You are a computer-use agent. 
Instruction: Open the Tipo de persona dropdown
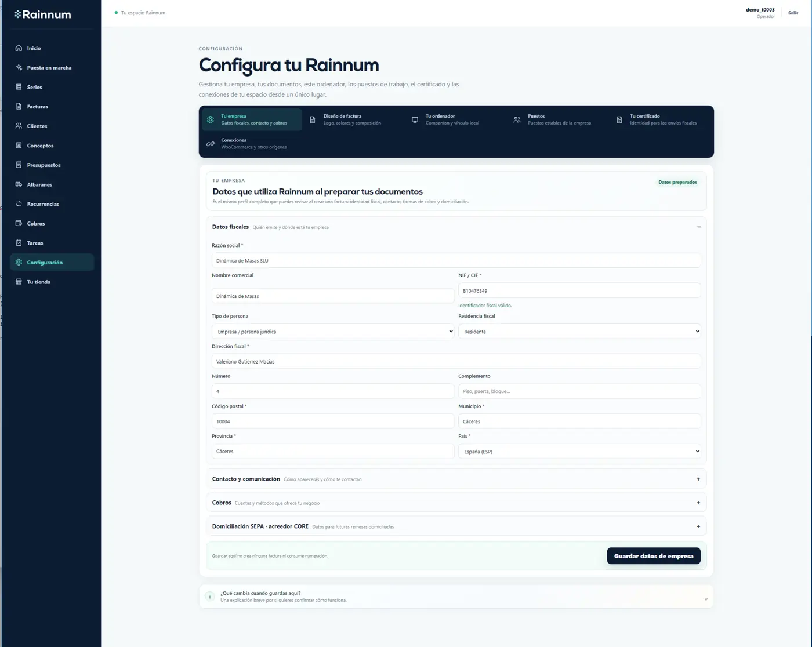pyautogui.click(x=333, y=332)
